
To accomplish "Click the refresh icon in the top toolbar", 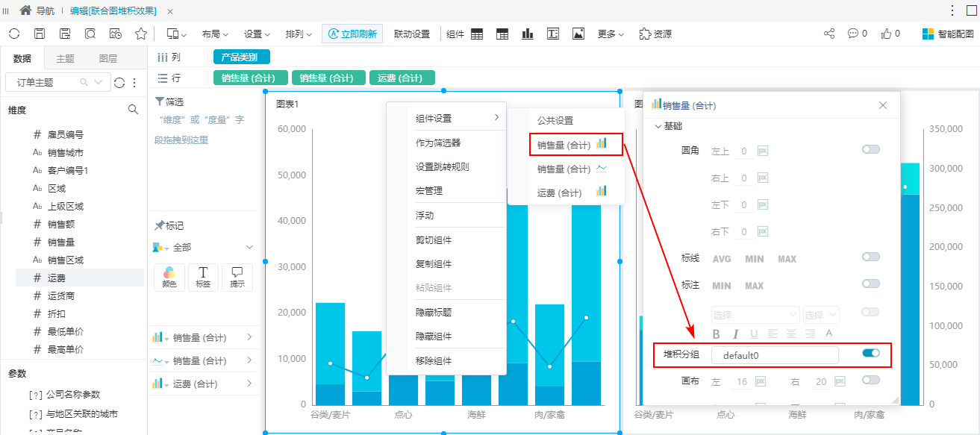I will (x=14, y=34).
